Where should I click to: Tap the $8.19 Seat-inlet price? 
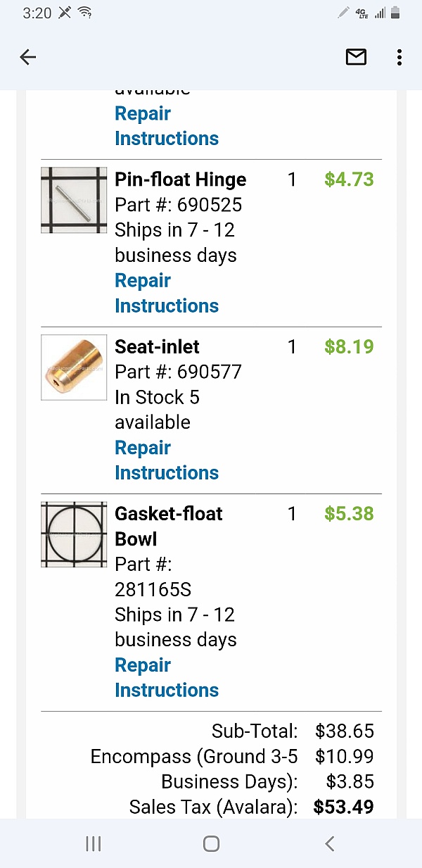coord(349,346)
